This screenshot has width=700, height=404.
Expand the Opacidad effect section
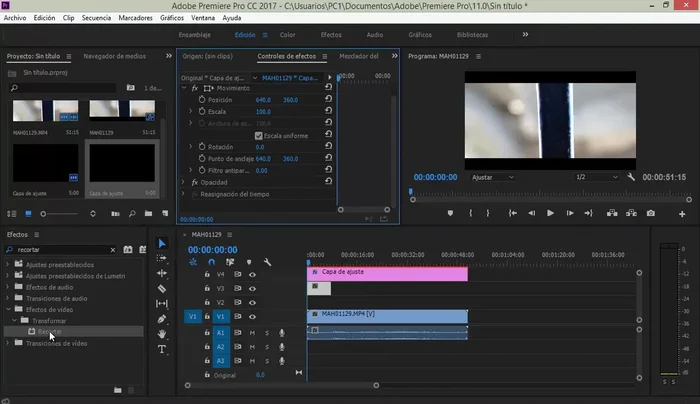[x=183, y=182]
